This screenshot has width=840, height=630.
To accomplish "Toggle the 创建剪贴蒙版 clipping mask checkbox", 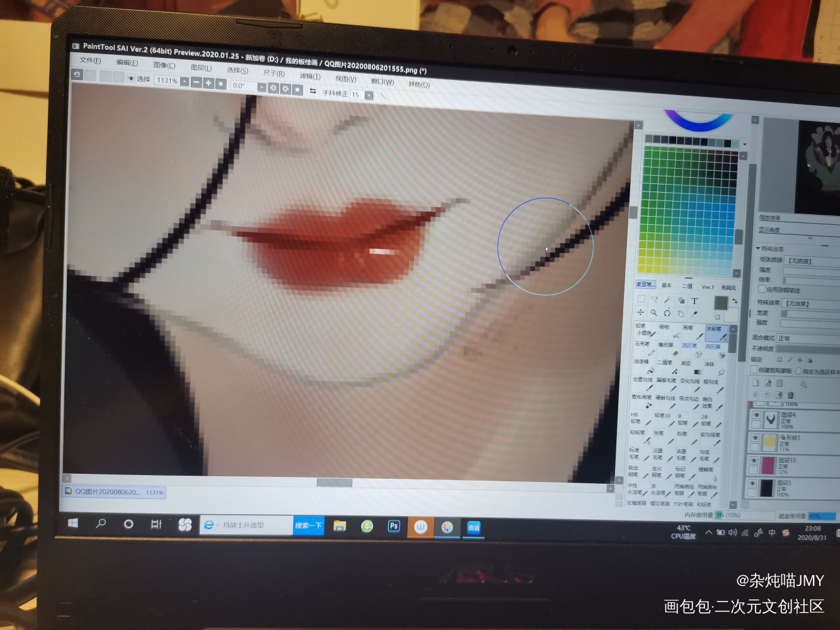I will point(754,370).
